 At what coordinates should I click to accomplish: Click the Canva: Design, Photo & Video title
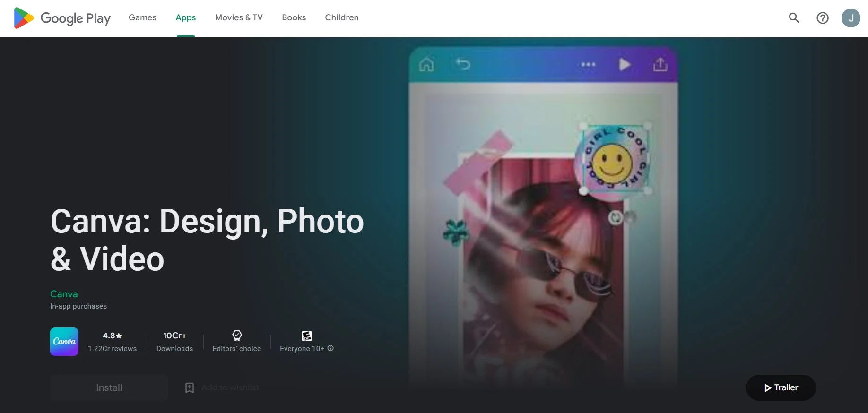point(207,240)
